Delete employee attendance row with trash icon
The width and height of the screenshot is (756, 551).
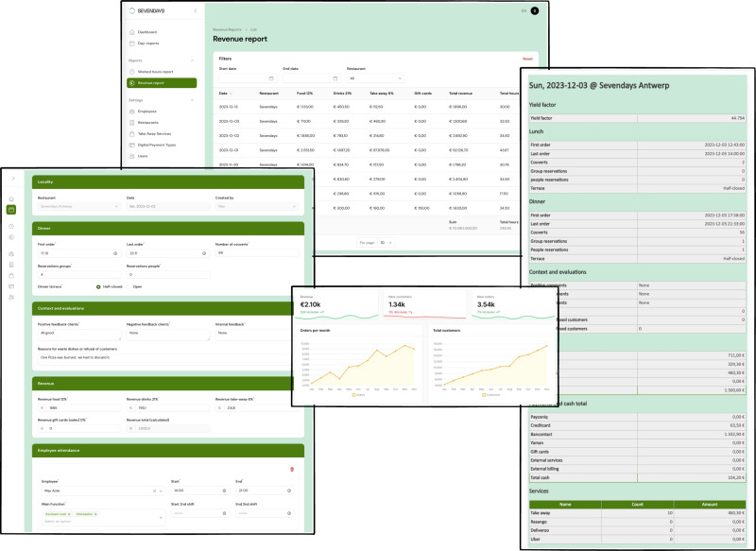point(292,469)
